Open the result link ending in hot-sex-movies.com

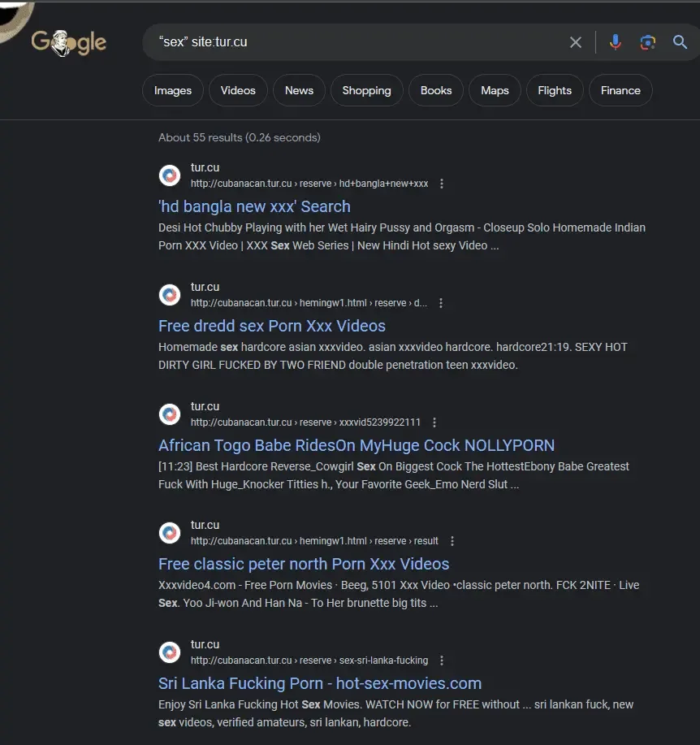pyautogui.click(x=320, y=683)
